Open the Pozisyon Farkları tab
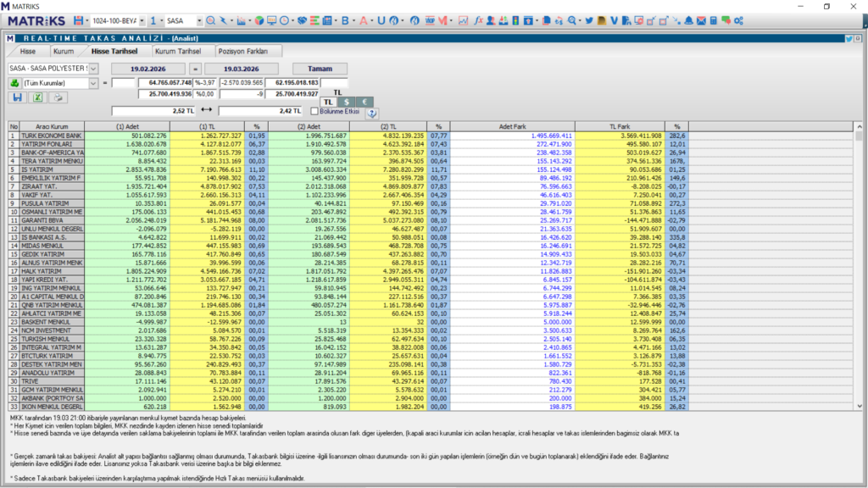This screenshot has width=868, height=488. (x=243, y=51)
